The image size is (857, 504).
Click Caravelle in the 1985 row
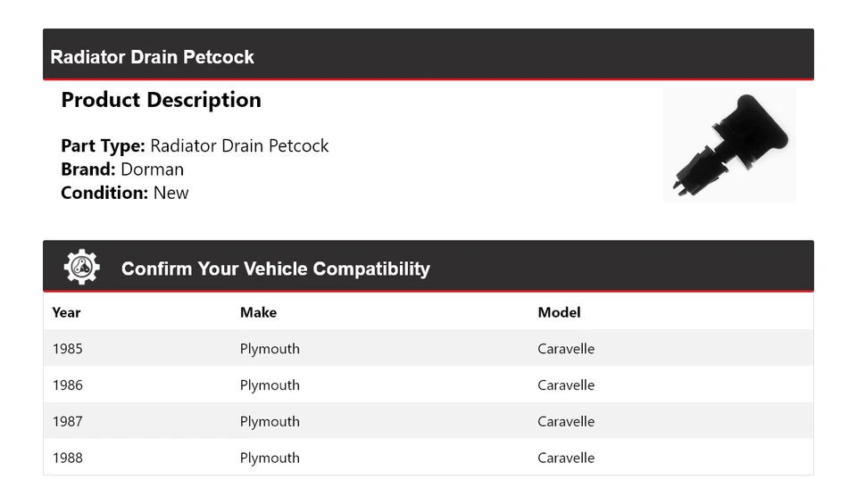[566, 349]
